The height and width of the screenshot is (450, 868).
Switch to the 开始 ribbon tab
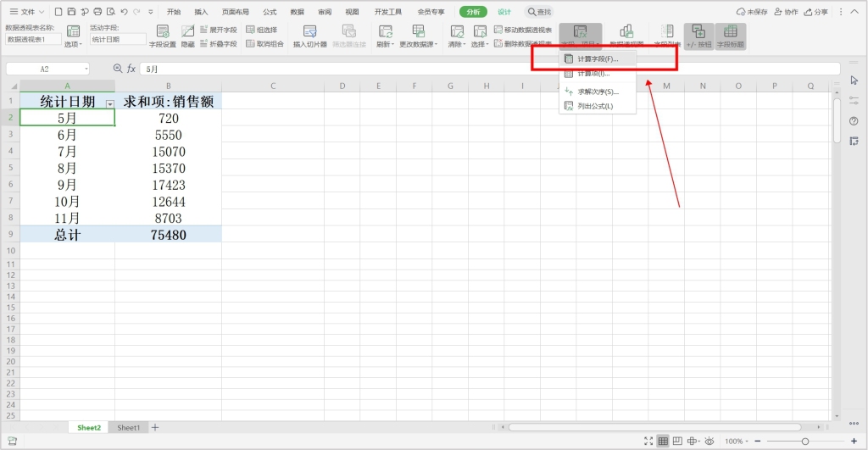tap(174, 12)
